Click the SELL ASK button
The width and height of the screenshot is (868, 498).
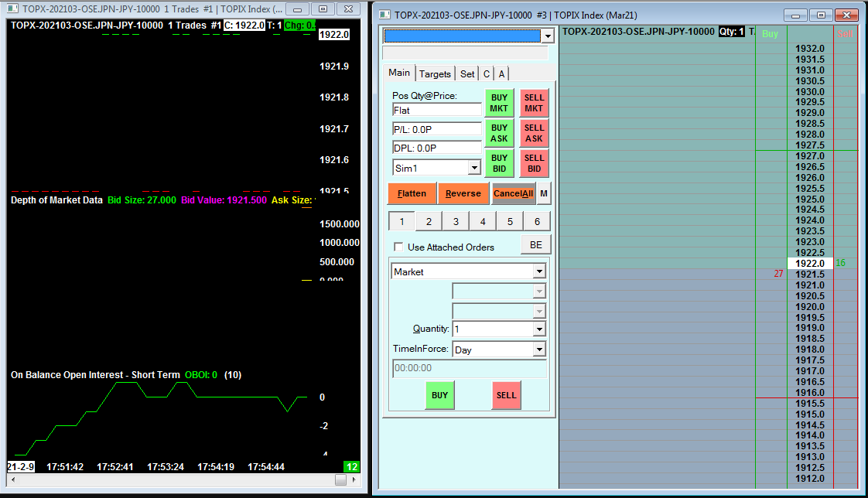534,133
